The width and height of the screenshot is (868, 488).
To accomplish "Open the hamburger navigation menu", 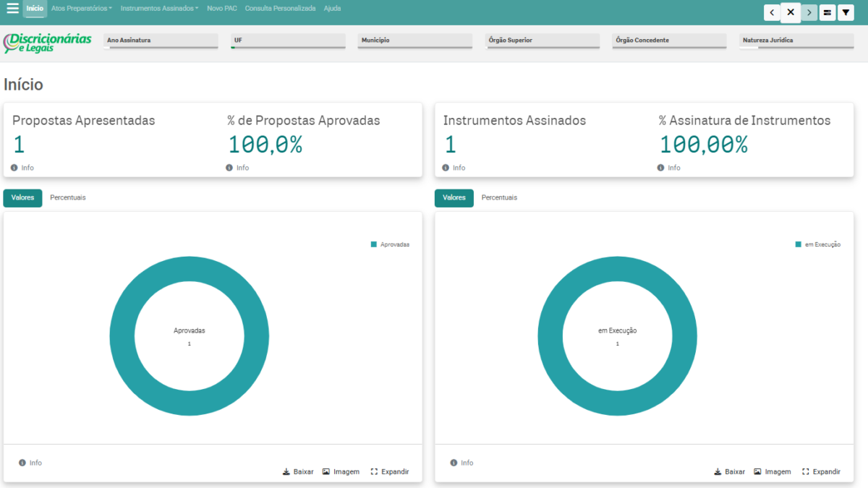I will (12, 9).
